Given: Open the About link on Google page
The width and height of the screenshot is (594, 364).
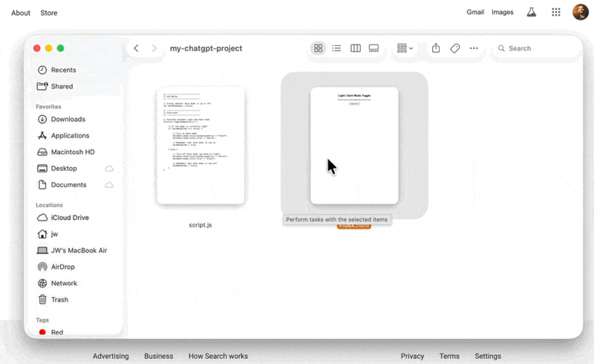Looking at the screenshot, I should point(21,13).
